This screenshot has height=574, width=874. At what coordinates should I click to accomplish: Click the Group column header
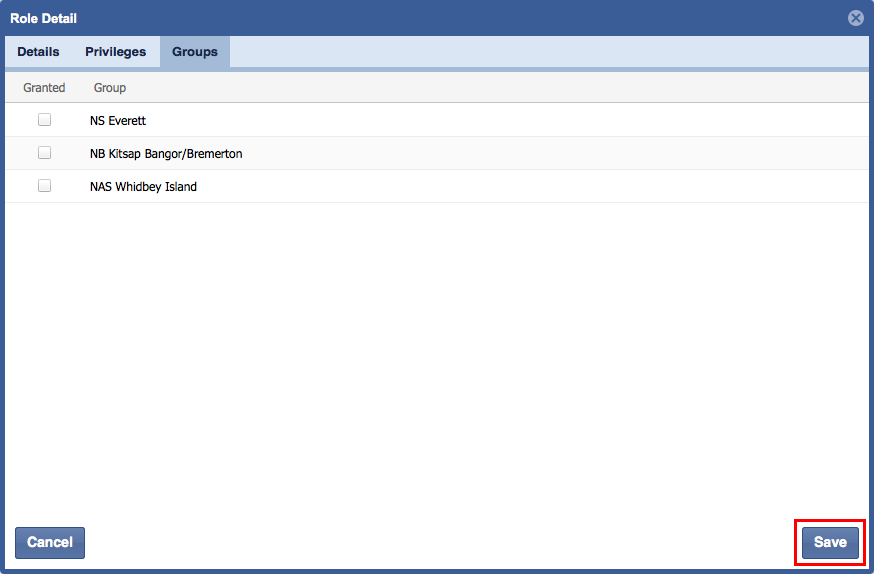(x=110, y=88)
